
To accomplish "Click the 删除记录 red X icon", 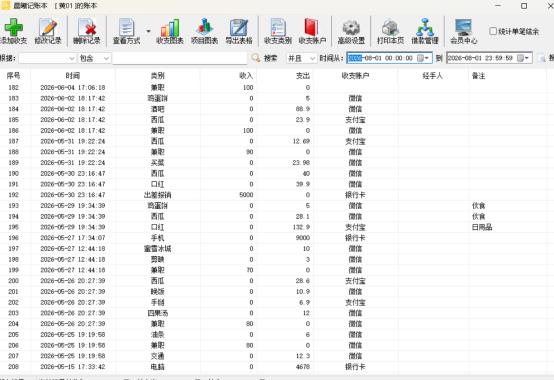I will 87,27.
